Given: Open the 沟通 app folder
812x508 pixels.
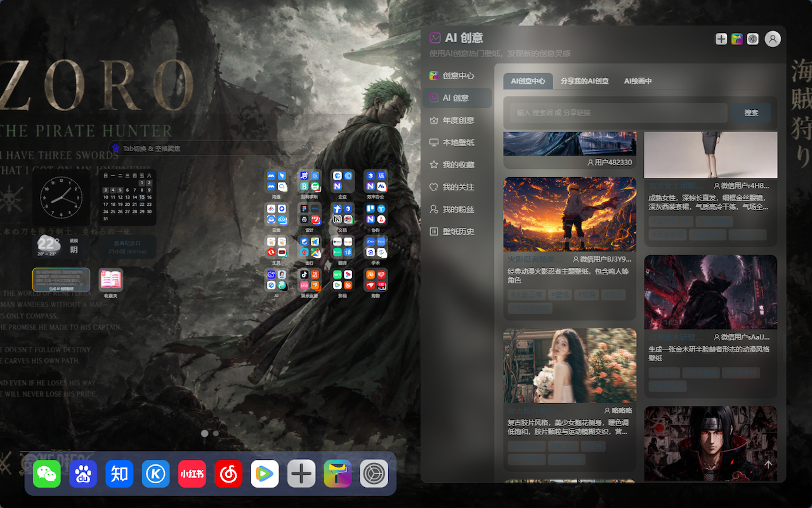Looking at the screenshot, I should point(277,181).
